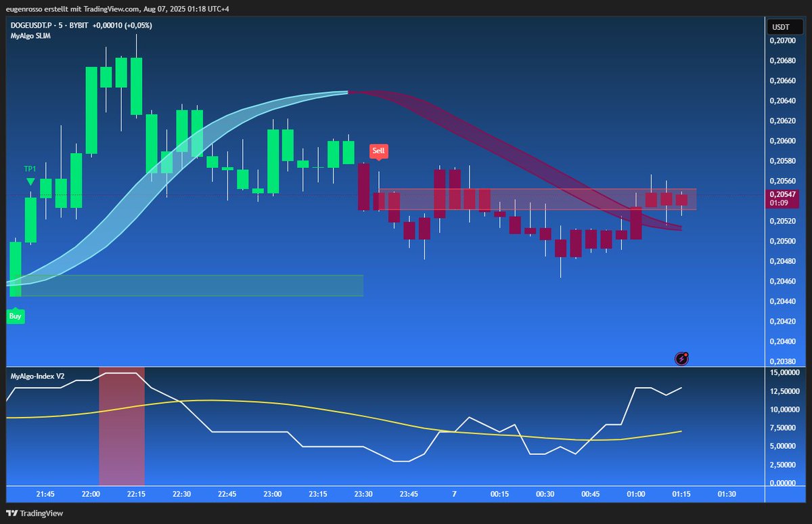Click the BYBIT exchange label

point(80,25)
